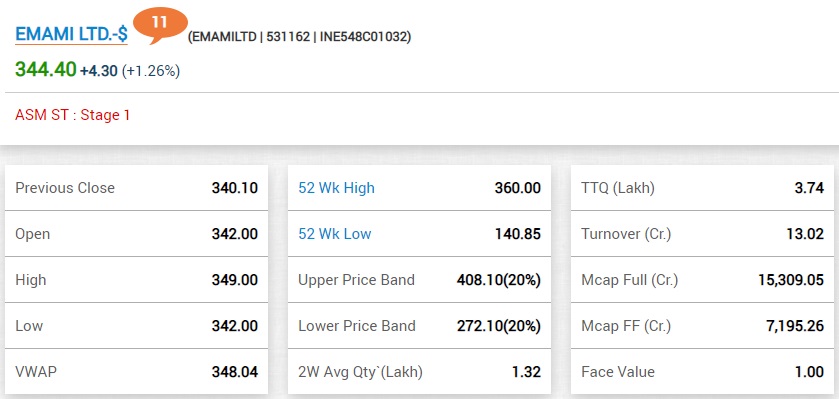Select the Face Value row
Viewport: 839px width, 399px height.
(703, 372)
